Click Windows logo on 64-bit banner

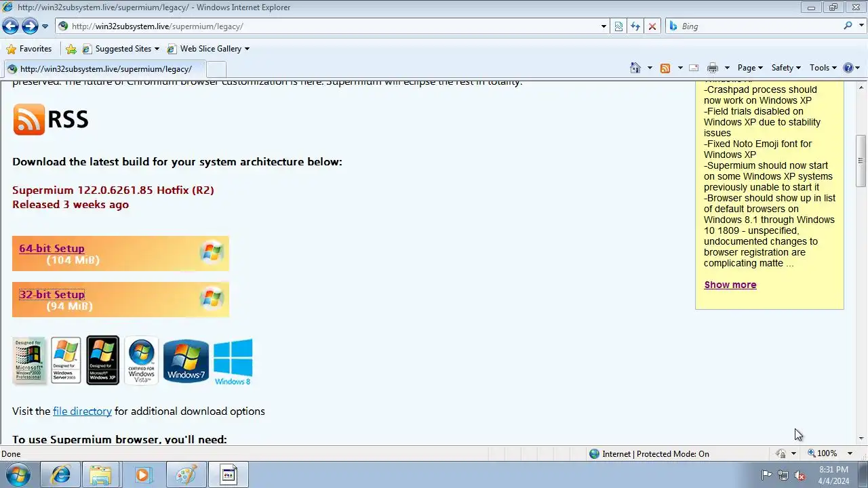(212, 252)
